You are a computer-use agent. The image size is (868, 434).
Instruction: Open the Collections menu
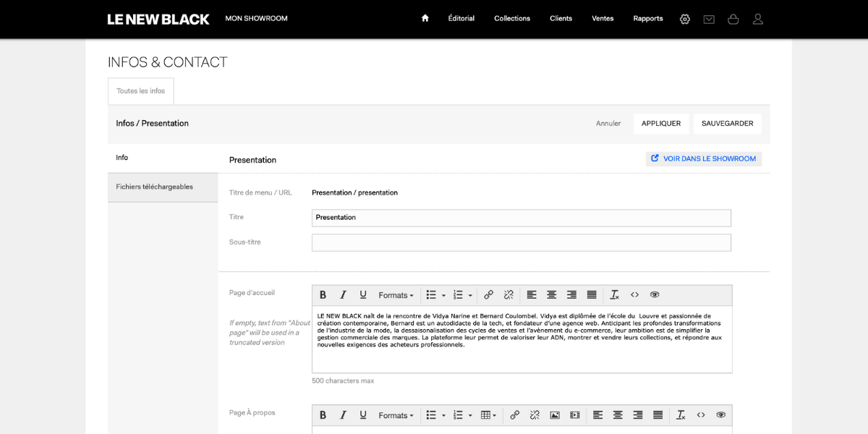click(x=512, y=19)
